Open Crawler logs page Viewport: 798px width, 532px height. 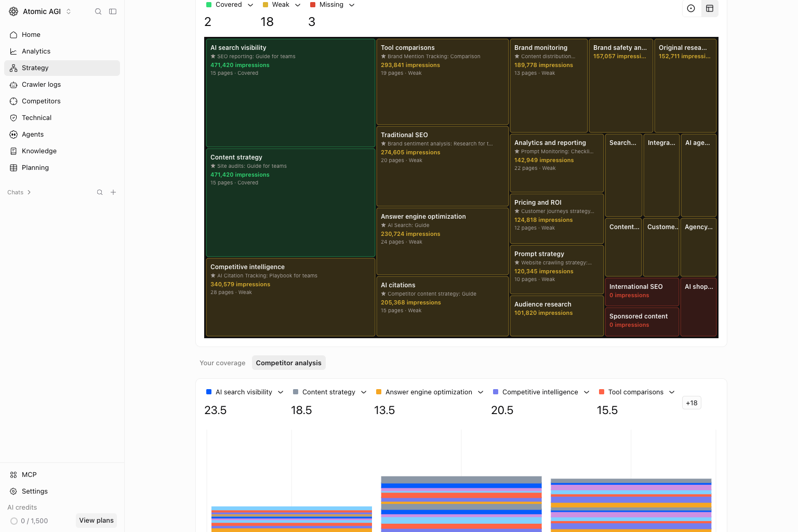(62, 85)
